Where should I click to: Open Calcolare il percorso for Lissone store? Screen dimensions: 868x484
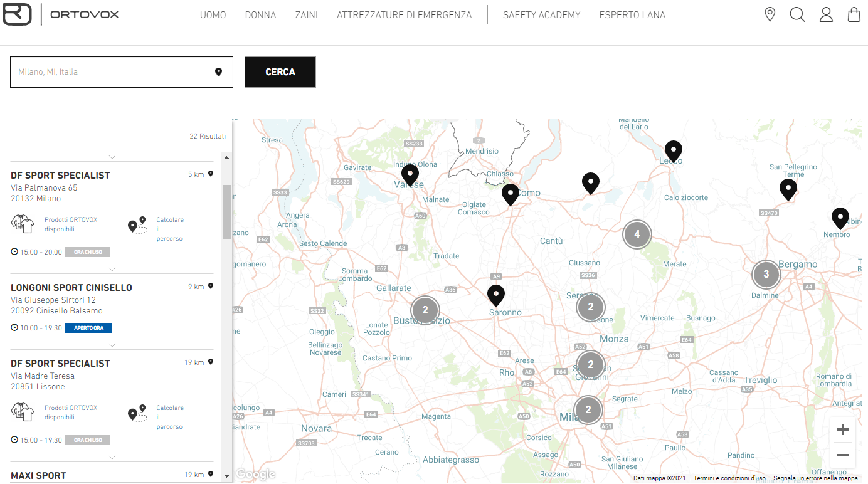click(x=170, y=418)
